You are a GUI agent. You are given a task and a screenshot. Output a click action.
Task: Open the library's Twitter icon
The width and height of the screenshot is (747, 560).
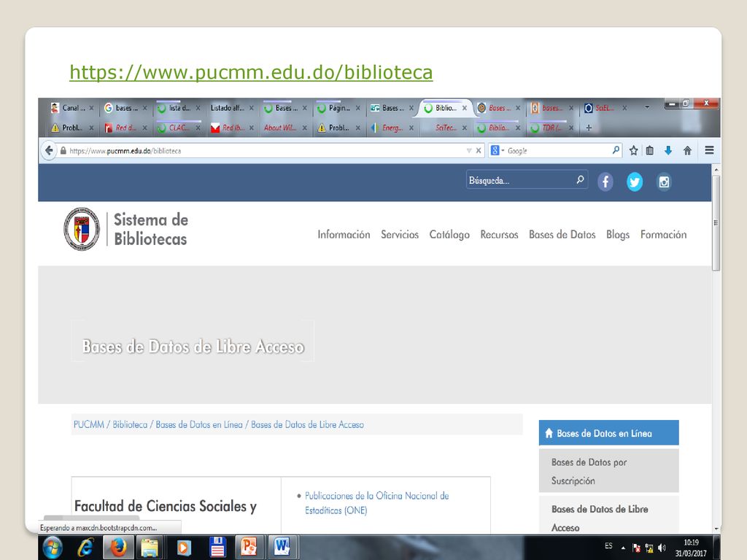point(635,182)
